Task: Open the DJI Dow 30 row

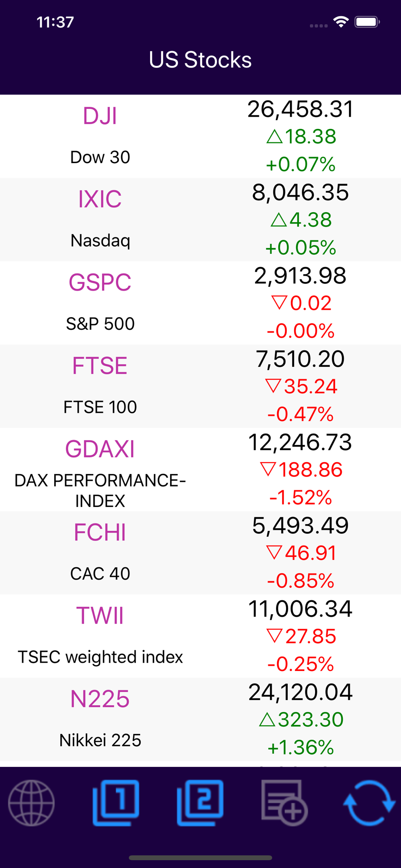Action: click(200, 136)
